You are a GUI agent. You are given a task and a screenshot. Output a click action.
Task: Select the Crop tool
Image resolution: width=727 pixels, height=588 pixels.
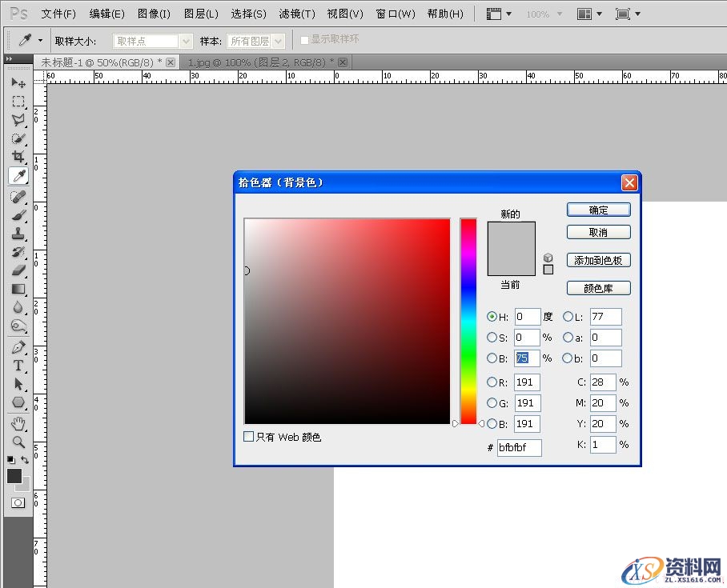pos(18,157)
